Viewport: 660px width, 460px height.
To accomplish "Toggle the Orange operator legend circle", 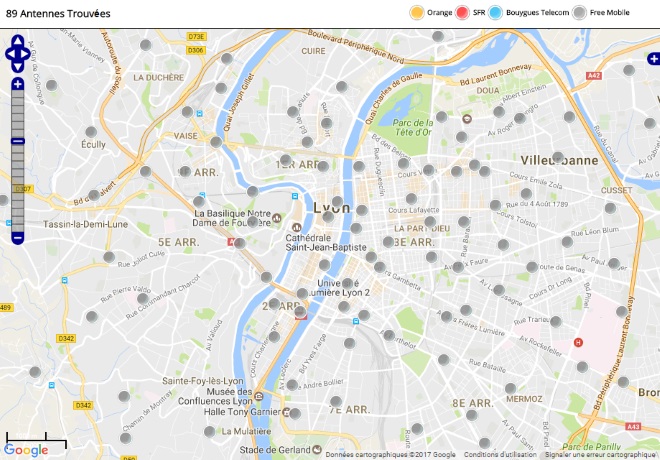I will 417,13.
